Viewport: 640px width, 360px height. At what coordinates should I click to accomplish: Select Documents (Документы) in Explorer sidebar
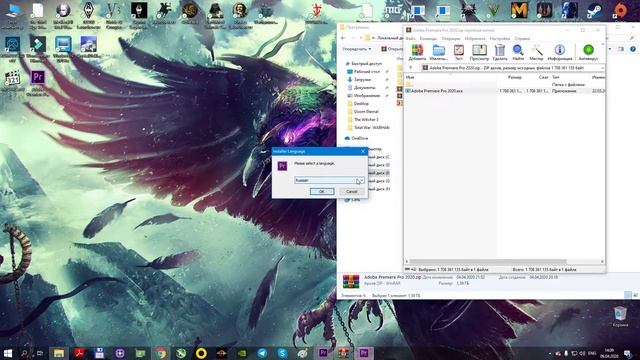pyautogui.click(x=361, y=88)
